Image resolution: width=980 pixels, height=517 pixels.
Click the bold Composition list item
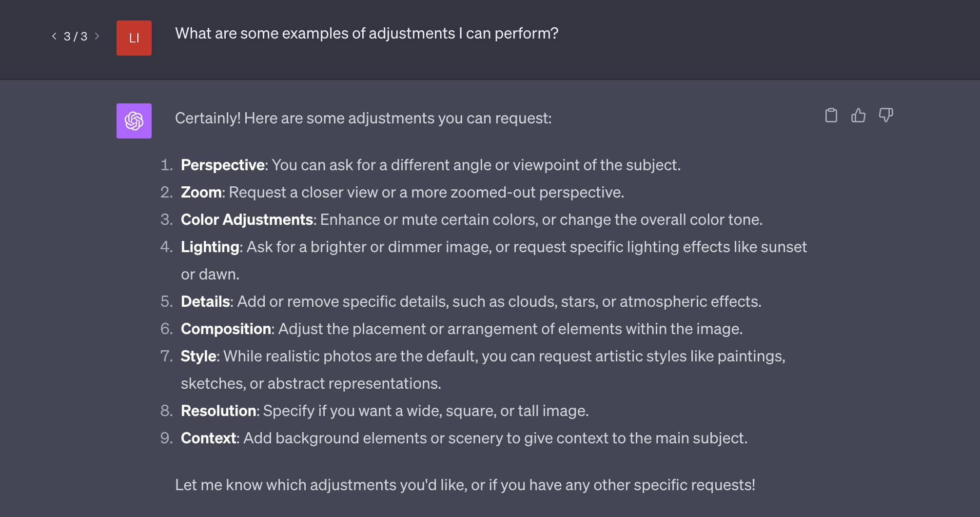click(226, 329)
